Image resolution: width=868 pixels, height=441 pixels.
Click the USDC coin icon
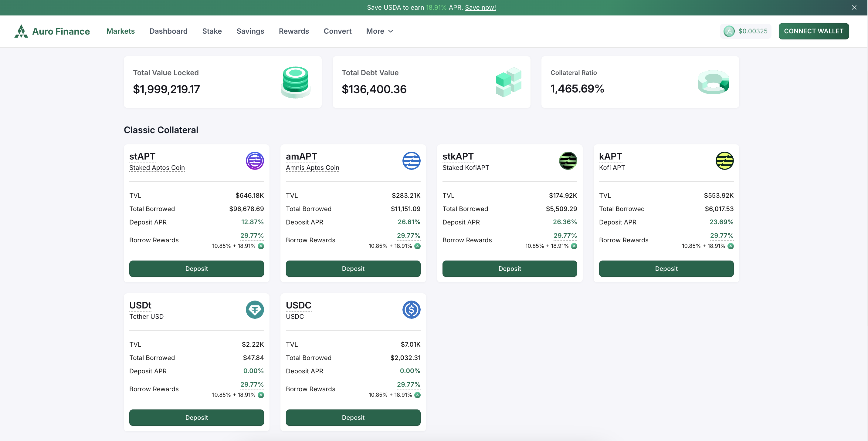click(411, 309)
